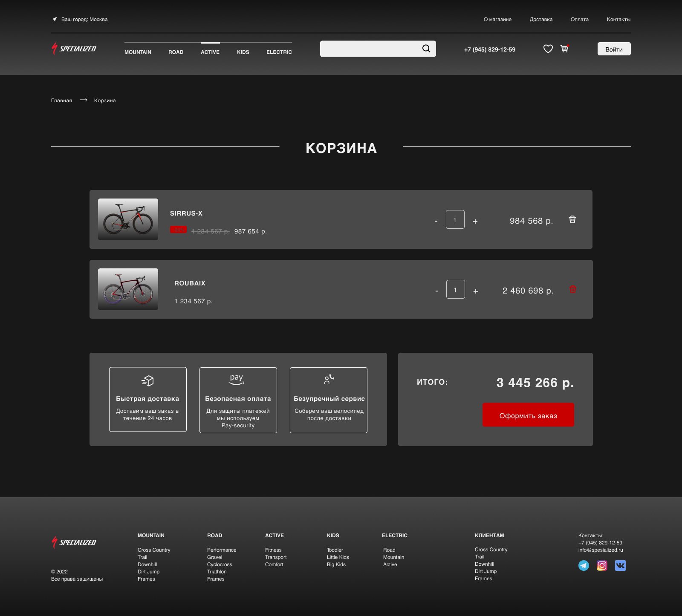Open the shopping cart icon
682x616 pixels.
point(565,49)
